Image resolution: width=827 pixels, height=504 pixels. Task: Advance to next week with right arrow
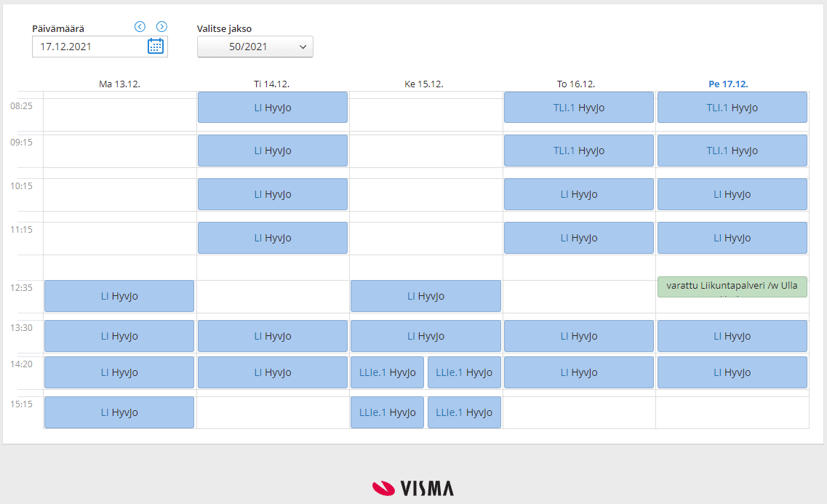point(162,27)
